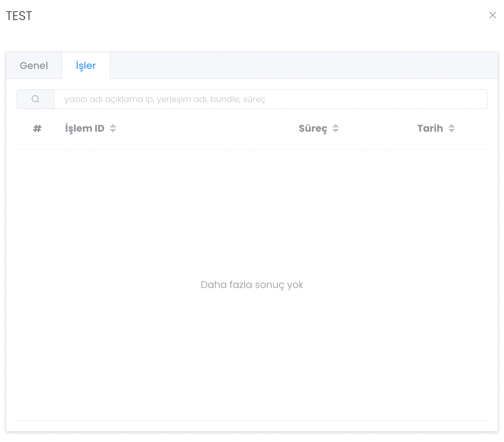This screenshot has height=442, width=504.
Task: Click the İşlem ID column header label
Action: pyautogui.click(x=85, y=129)
